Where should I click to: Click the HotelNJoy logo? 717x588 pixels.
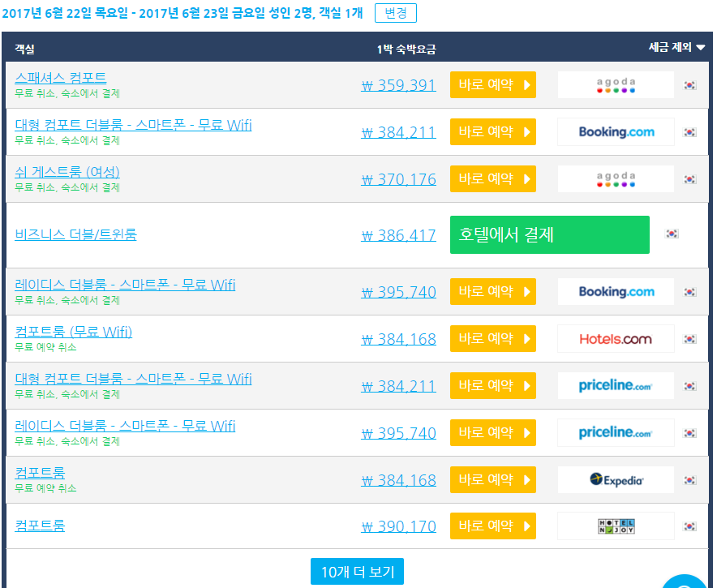[x=616, y=526]
